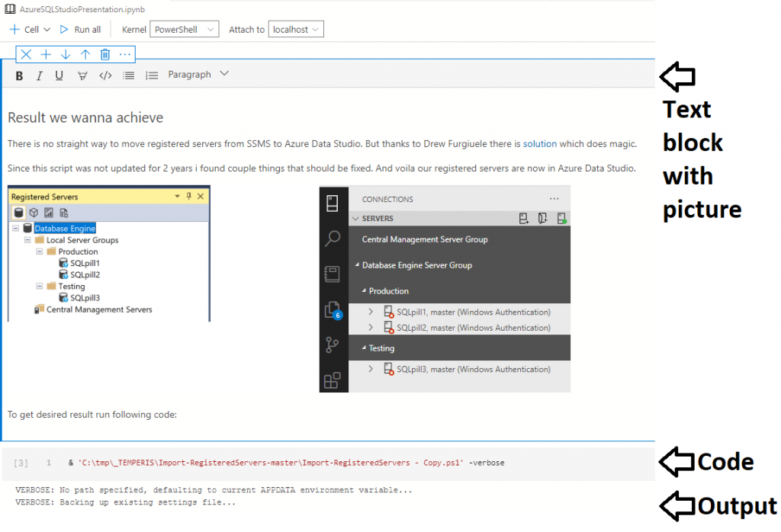The width and height of the screenshot is (781, 532).
Task: Open the Paragraph style dropdown
Action: coord(198,74)
